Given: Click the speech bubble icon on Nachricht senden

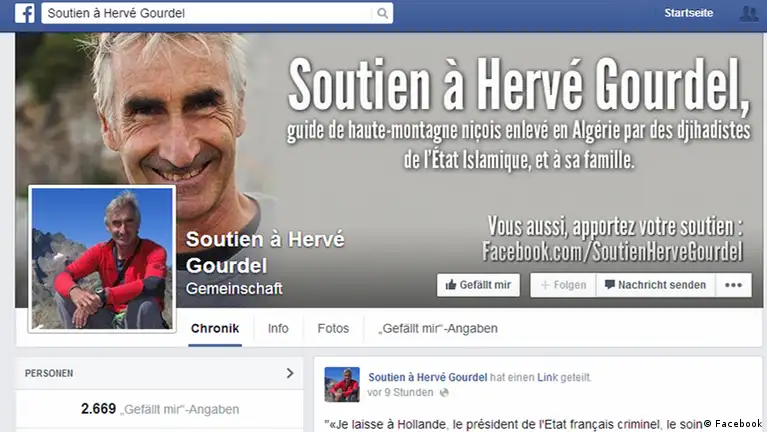Looking at the screenshot, I should [609, 285].
